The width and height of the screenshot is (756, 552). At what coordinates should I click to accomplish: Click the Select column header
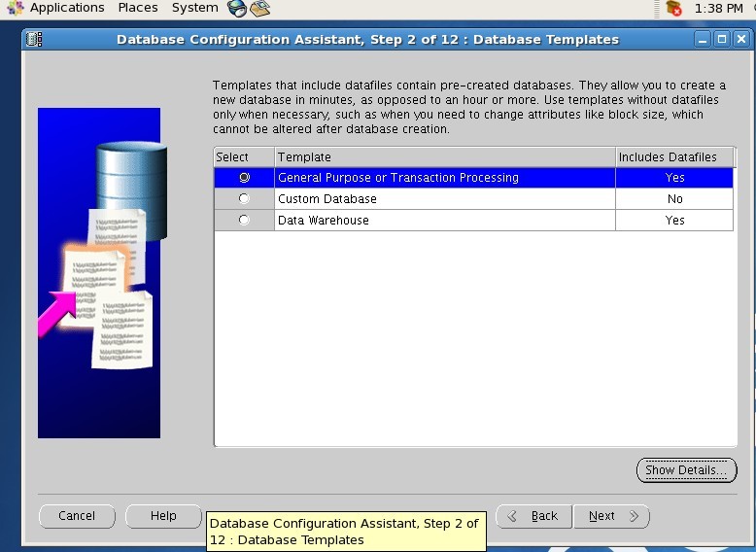(245, 157)
